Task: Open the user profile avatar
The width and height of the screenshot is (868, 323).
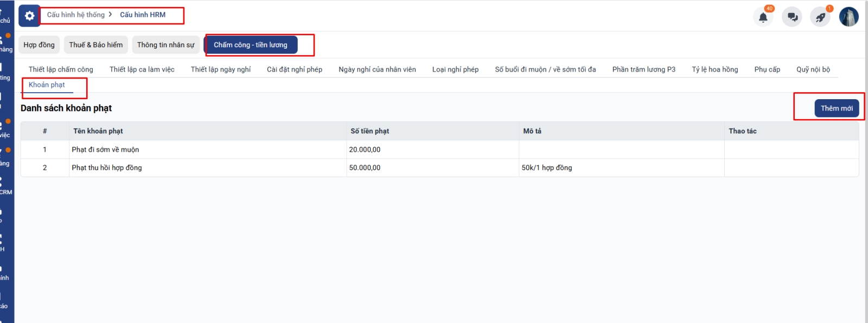Action: (848, 17)
